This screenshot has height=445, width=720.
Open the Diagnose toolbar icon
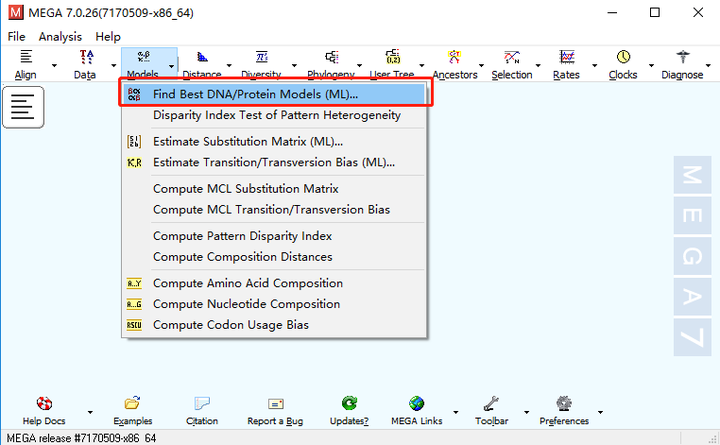[683, 57]
